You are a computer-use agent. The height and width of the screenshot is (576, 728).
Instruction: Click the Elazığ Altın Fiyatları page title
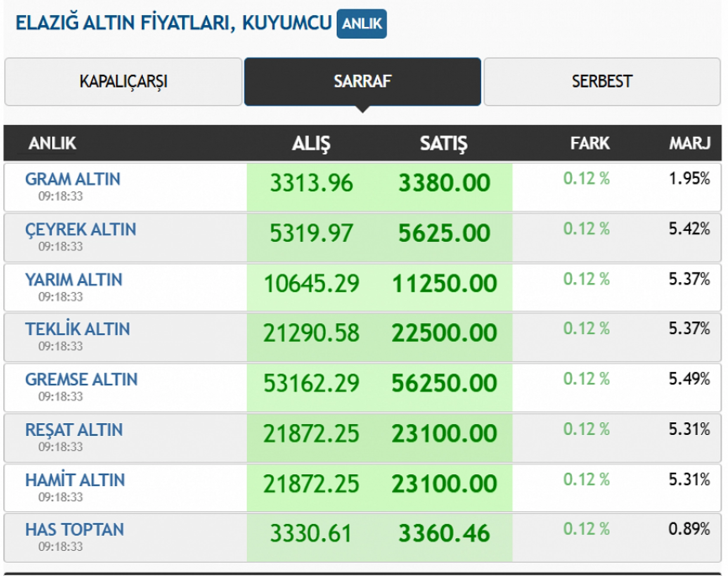[x=174, y=23]
